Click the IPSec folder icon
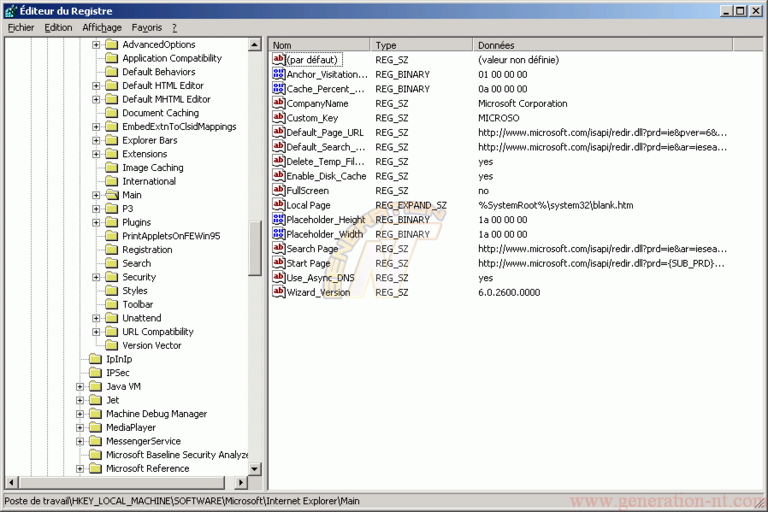 coord(96,373)
